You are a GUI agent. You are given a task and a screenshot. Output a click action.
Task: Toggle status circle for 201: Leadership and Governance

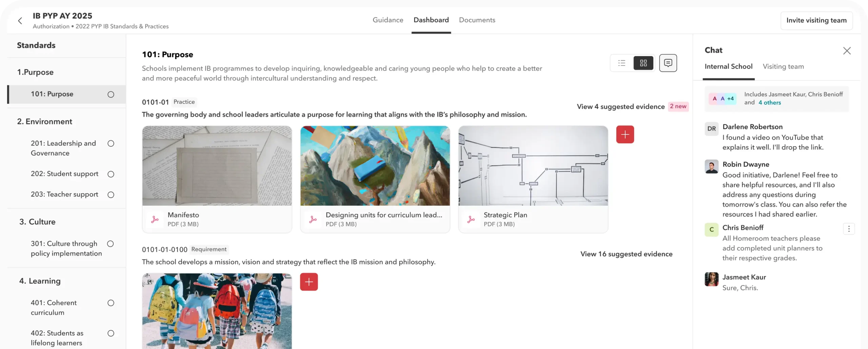(x=111, y=143)
